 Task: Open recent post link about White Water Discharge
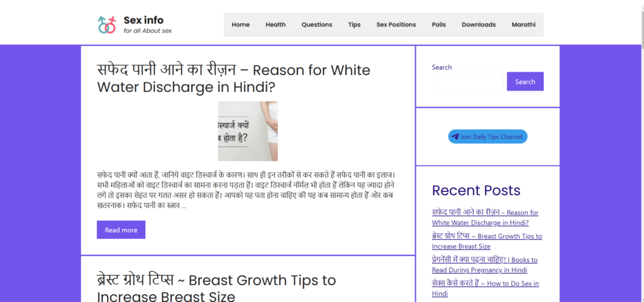coord(485,217)
